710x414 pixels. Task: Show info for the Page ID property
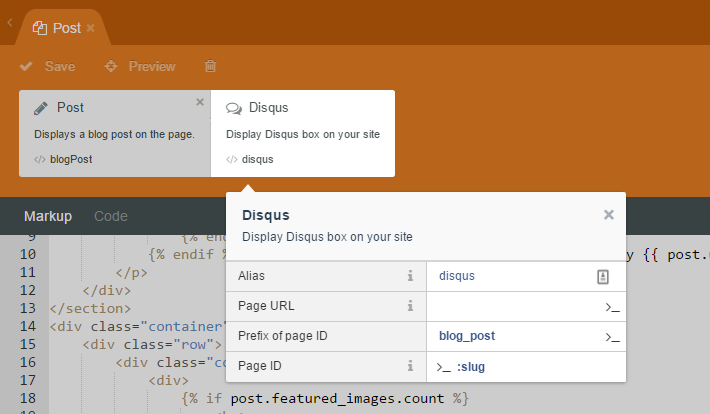pos(410,366)
